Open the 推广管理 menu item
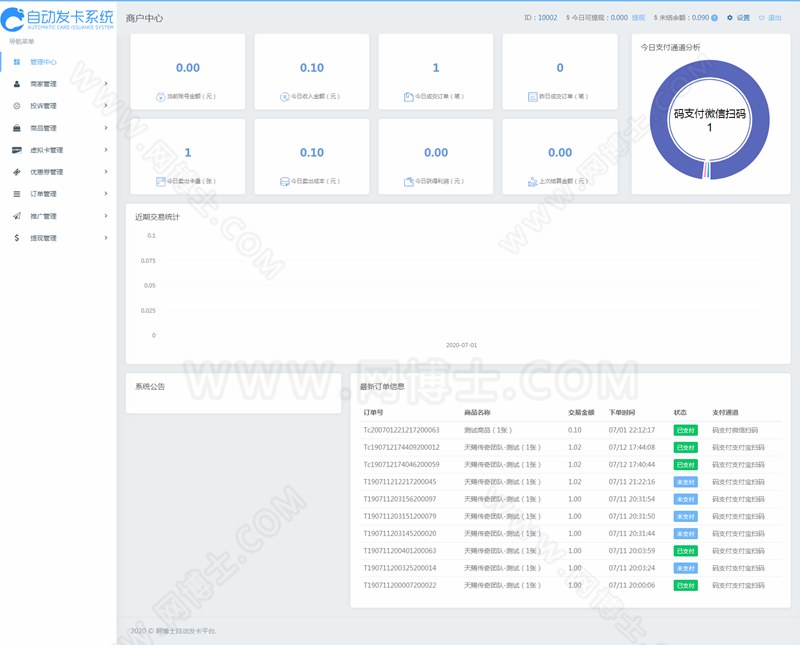Viewport: 800px width, 645px height. 58,216
